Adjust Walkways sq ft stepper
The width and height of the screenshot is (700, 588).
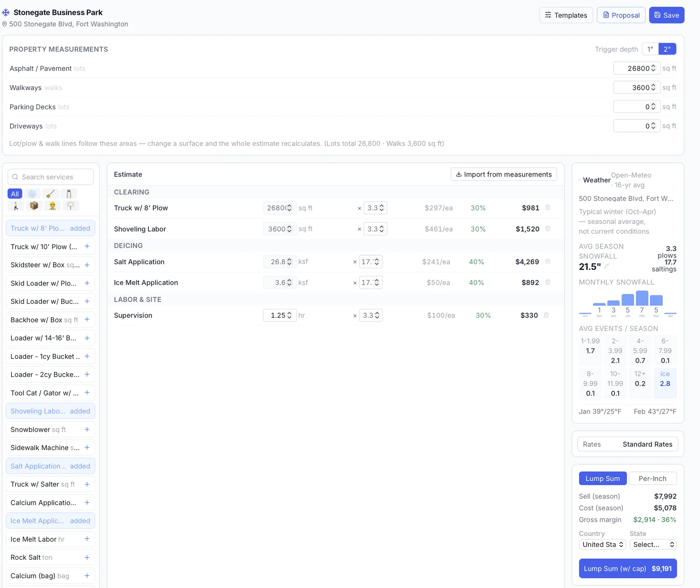click(653, 88)
